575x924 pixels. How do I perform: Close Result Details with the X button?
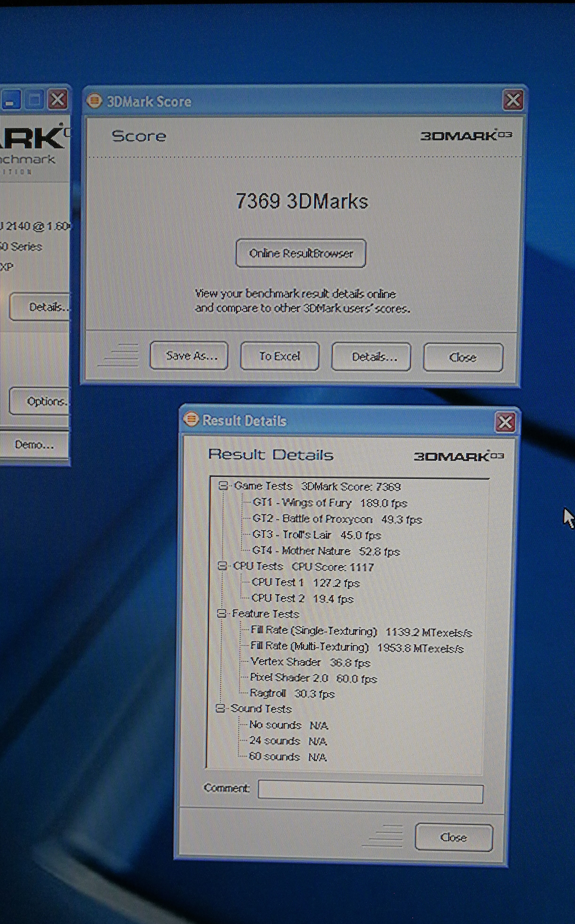[505, 422]
